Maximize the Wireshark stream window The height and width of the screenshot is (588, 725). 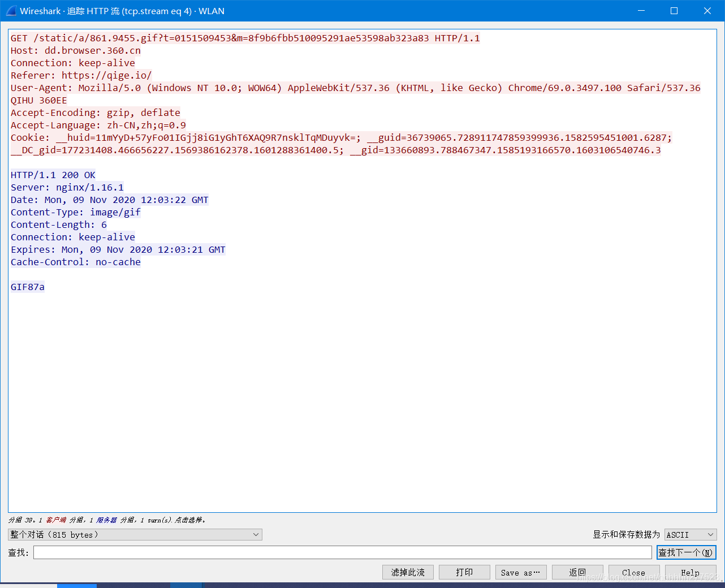(674, 11)
